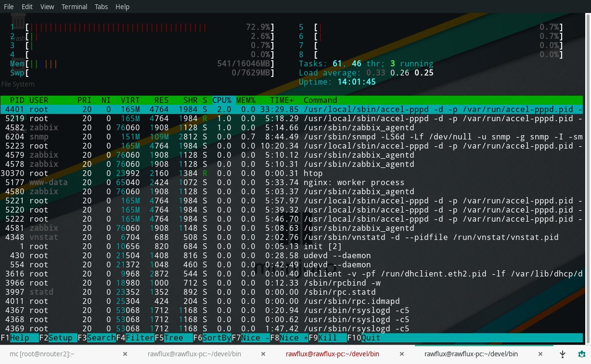Select process row with PID 5219
The image size is (591, 364).
coord(292,118)
